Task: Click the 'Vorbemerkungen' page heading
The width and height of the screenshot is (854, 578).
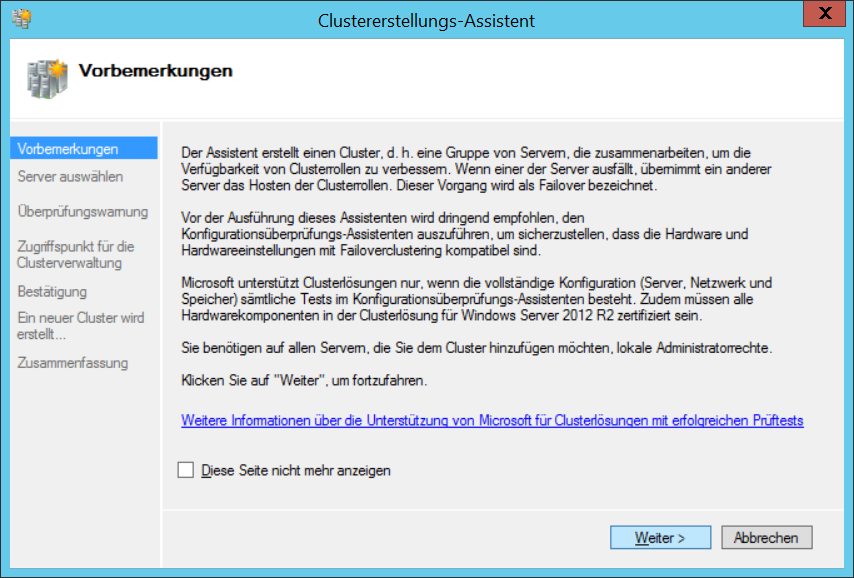Action: (x=156, y=70)
